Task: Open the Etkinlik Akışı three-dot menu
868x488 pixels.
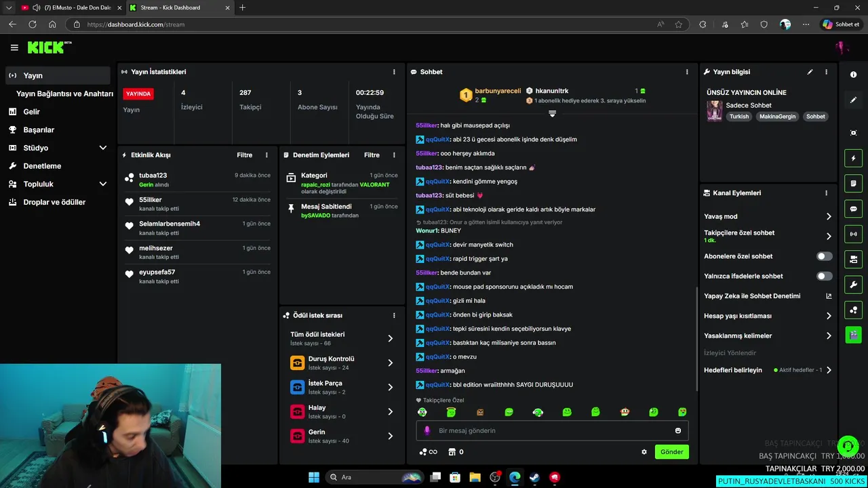Action: point(267,155)
